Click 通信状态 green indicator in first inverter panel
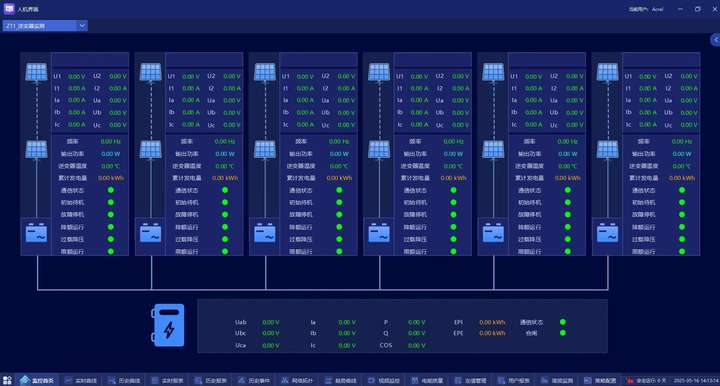 pyautogui.click(x=111, y=190)
